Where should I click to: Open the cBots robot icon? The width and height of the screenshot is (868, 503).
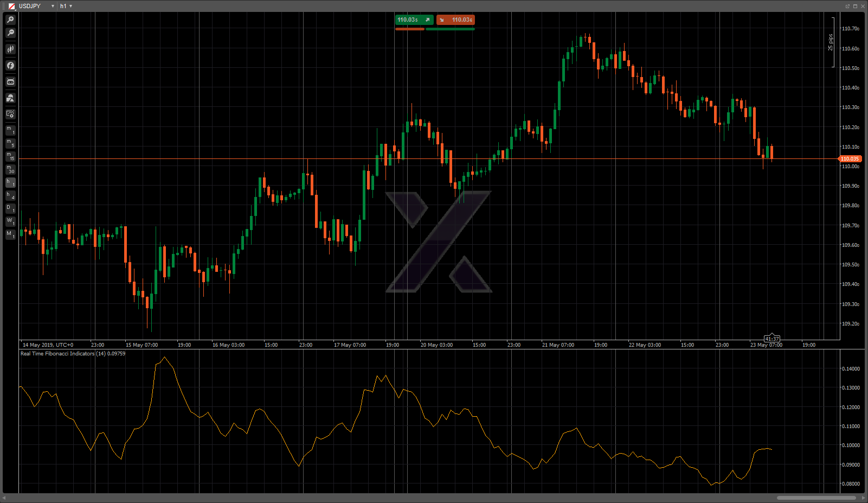pos(10,82)
